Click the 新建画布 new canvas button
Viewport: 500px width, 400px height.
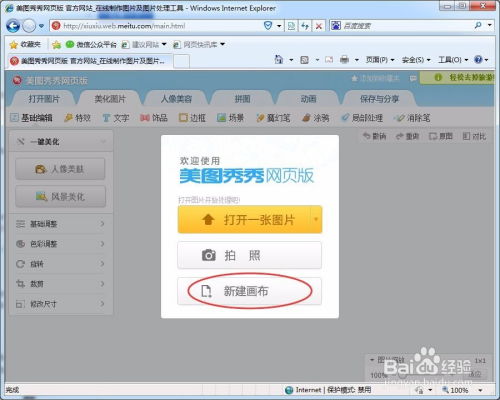(x=249, y=291)
